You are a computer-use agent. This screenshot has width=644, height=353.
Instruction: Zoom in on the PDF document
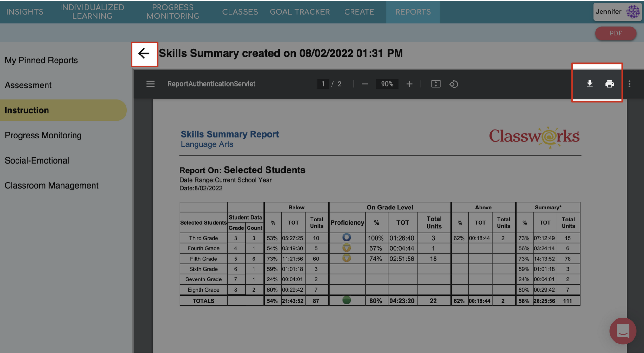coord(409,84)
